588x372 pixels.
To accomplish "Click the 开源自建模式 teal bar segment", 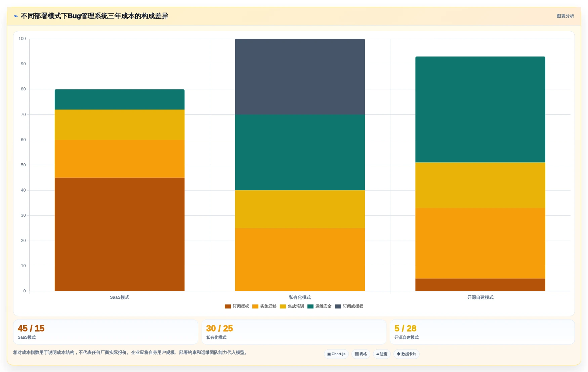I will click(480, 110).
